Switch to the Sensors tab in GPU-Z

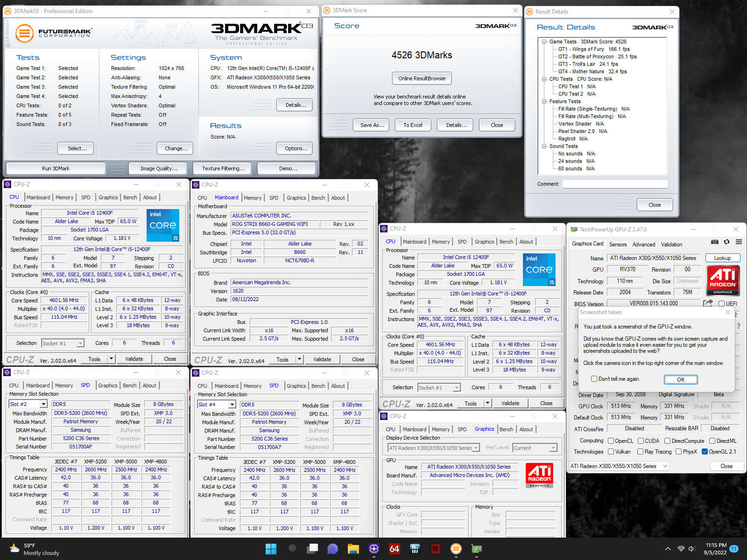pos(618,245)
